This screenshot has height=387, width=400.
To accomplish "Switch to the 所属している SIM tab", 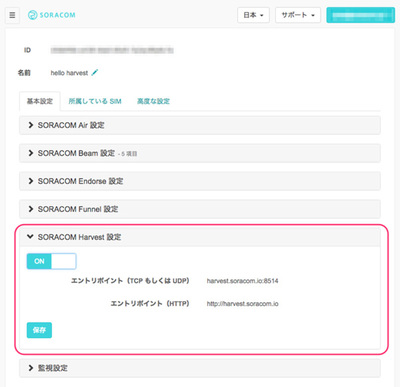I will [x=95, y=101].
